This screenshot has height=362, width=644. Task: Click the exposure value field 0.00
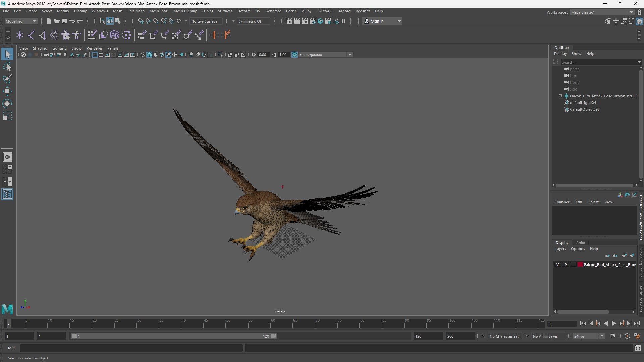(x=263, y=55)
